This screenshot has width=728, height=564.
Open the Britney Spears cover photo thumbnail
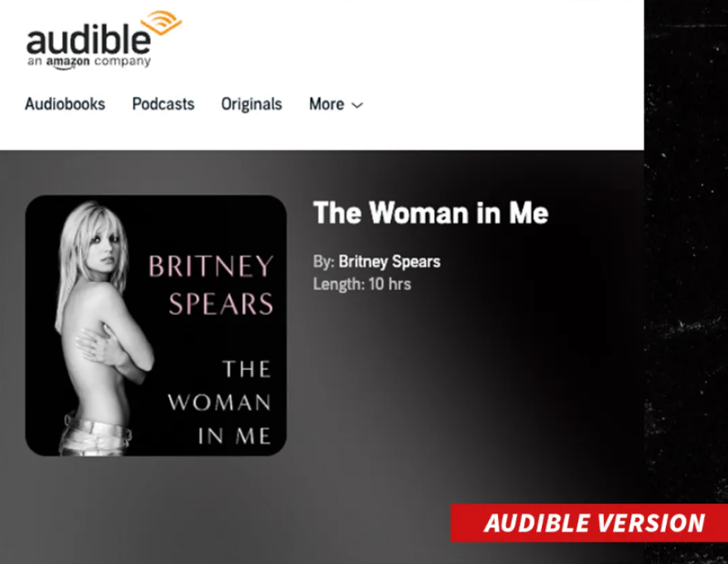(x=156, y=325)
